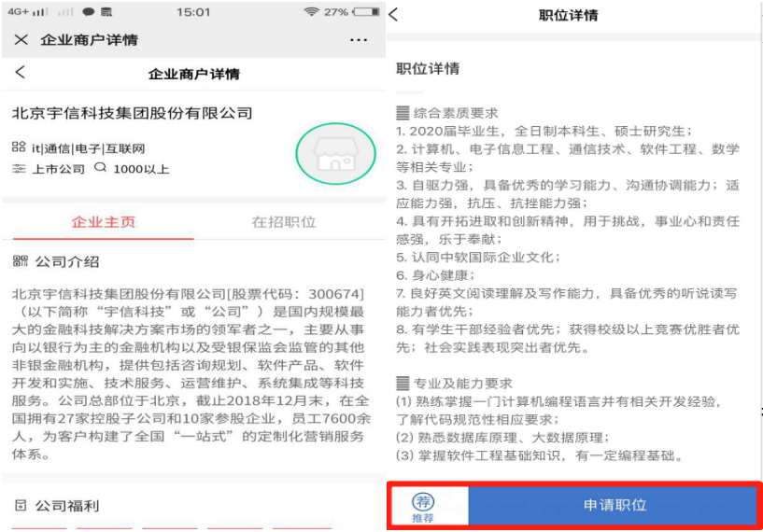
Task: Tap the 公司介绍 section icon
Action: [20, 261]
